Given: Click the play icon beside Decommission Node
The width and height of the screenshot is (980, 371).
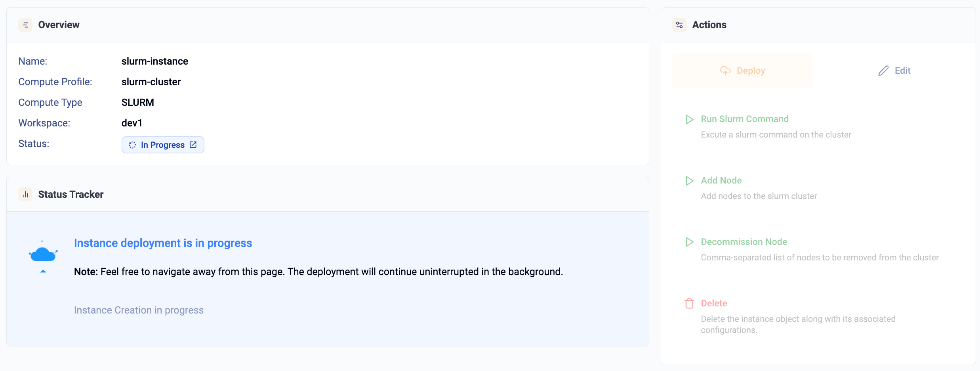Looking at the screenshot, I should [689, 242].
